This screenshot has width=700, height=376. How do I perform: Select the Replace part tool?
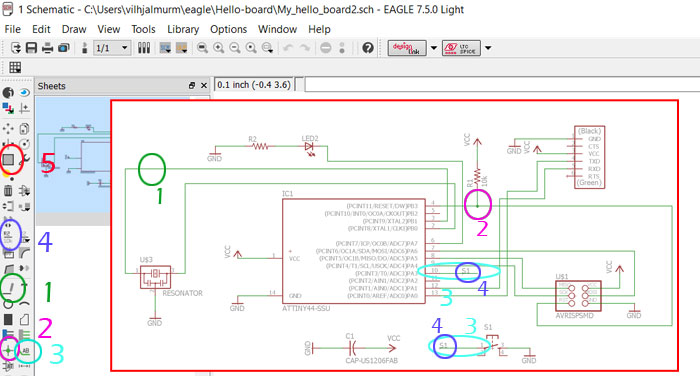click(25, 206)
